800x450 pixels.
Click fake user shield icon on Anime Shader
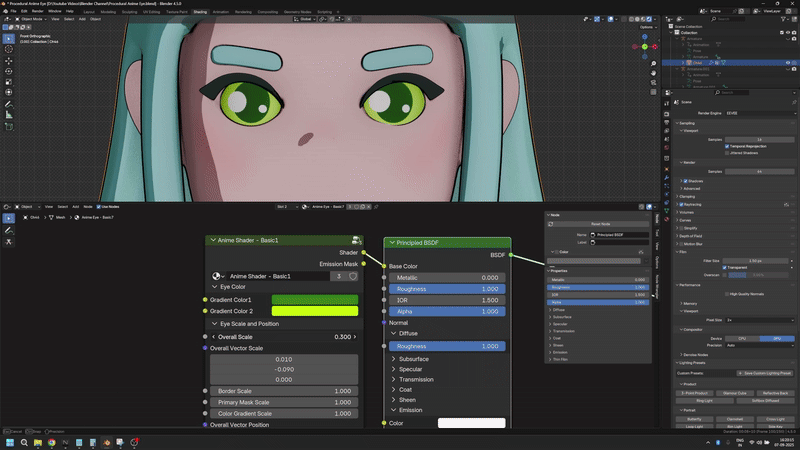353,276
